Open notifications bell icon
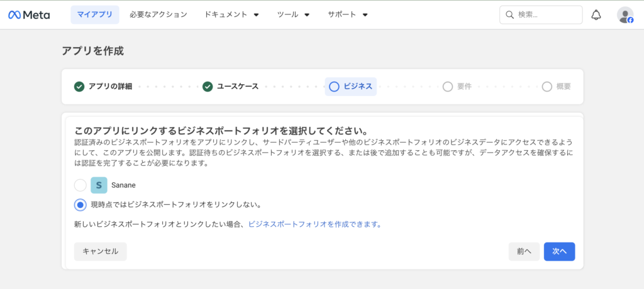 coord(596,14)
